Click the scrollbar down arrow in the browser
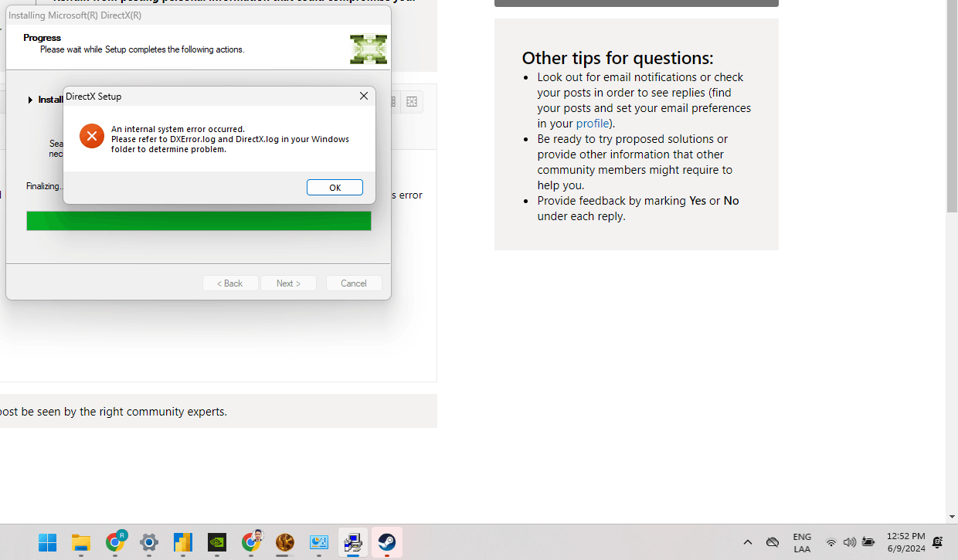The width and height of the screenshot is (958, 560). [952, 517]
